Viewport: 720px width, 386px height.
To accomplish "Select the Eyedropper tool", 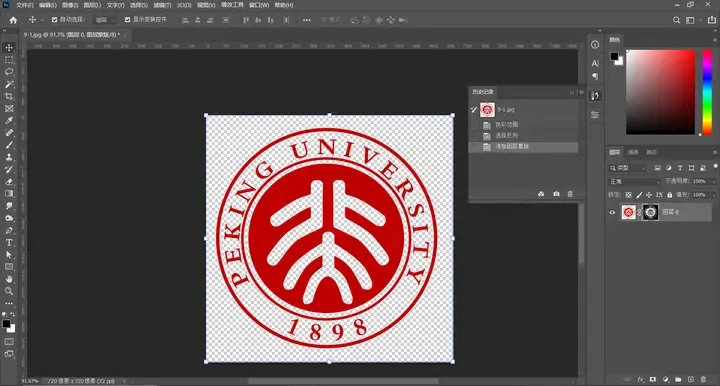I will click(9, 121).
